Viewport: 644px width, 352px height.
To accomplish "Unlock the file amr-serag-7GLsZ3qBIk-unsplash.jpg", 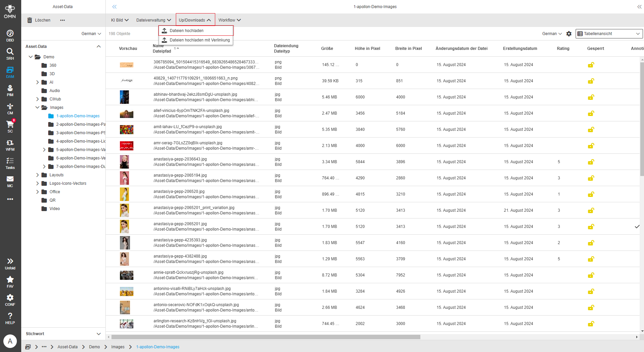I will tap(591, 146).
